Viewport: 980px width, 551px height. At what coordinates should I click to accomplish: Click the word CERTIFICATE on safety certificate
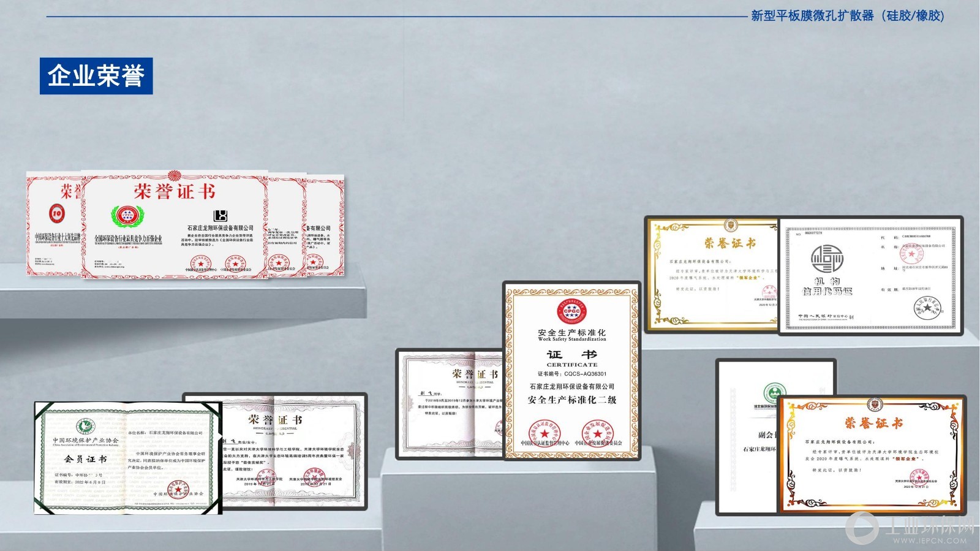click(571, 365)
